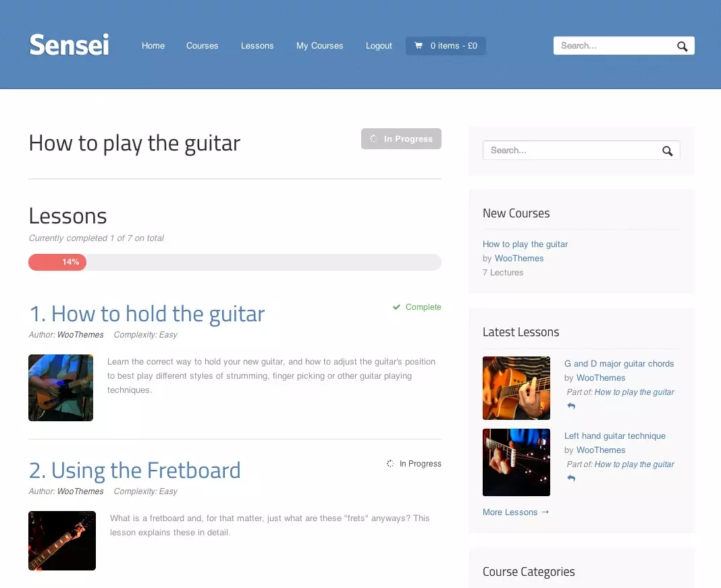Click the Sensei logo
The image size is (721, 588).
(69, 45)
